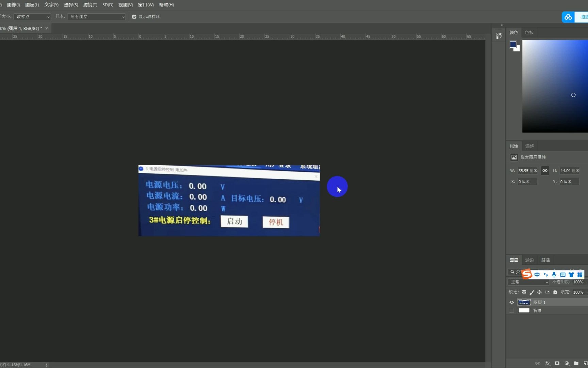588x368 pixels.
Task: Open 图像(I) menu
Action: tap(13, 5)
